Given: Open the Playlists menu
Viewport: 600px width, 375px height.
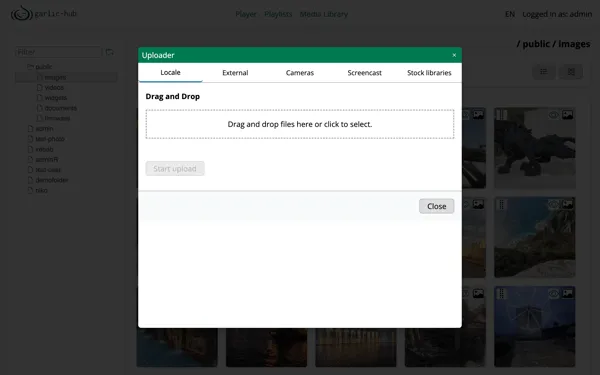Looking at the screenshot, I should [278, 14].
